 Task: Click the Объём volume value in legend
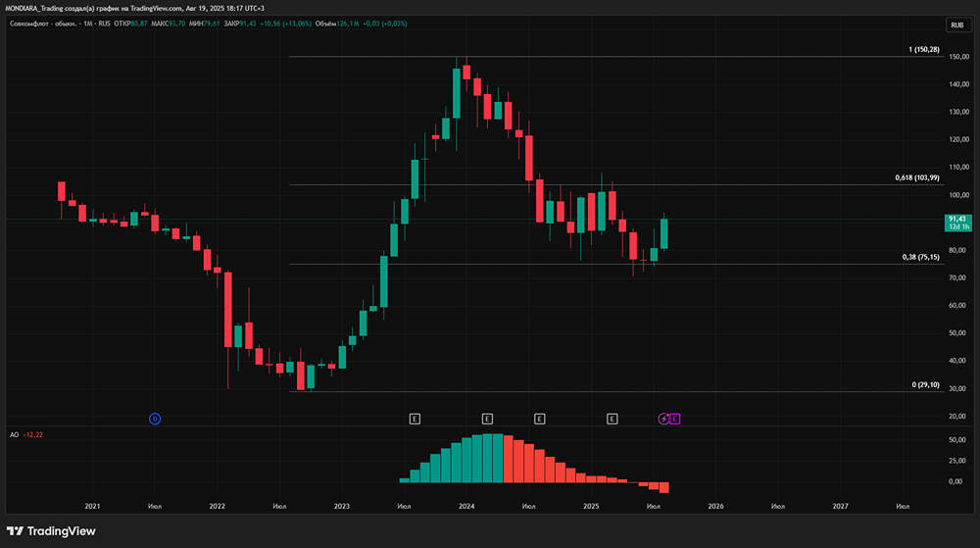(346, 24)
